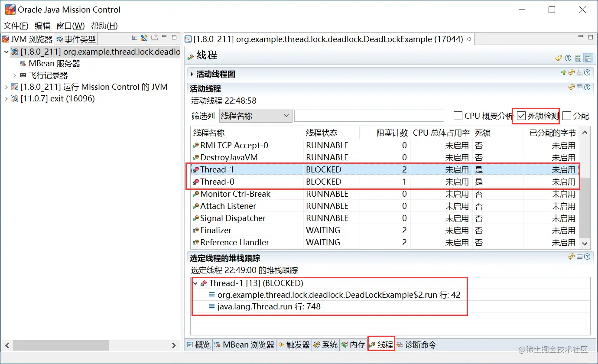Click the table icon in 选定线程的堆栈跟踪 section
Screen dimensions: 598x364
coord(579,257)
